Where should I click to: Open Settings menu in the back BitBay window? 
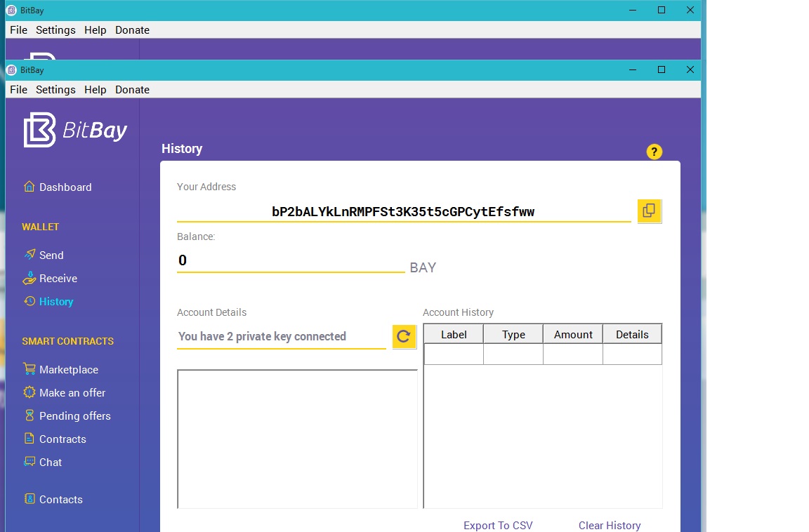coord(55,30)
